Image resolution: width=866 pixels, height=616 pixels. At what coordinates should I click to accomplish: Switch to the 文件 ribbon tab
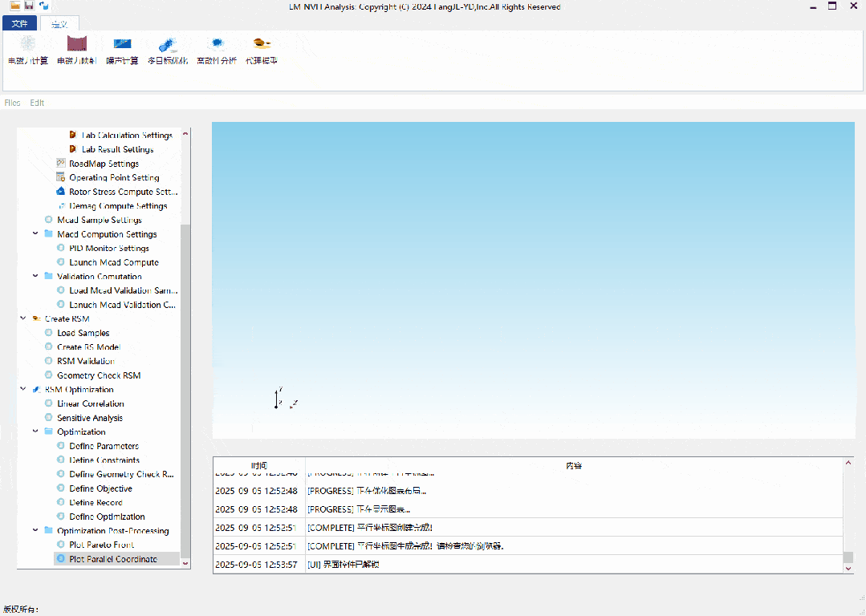click(x=19, y=23)
